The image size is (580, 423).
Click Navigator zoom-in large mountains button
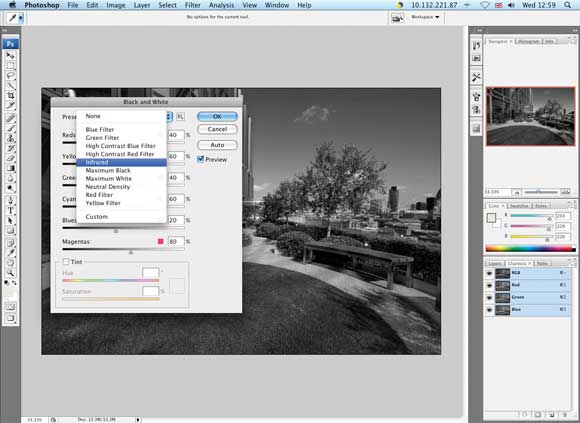tap(565, 192)
